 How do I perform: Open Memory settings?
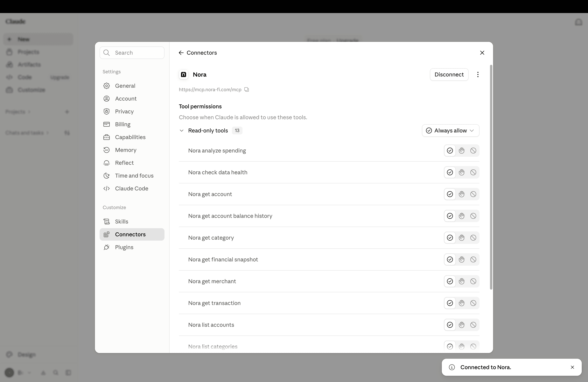click(x=132, y=150)
